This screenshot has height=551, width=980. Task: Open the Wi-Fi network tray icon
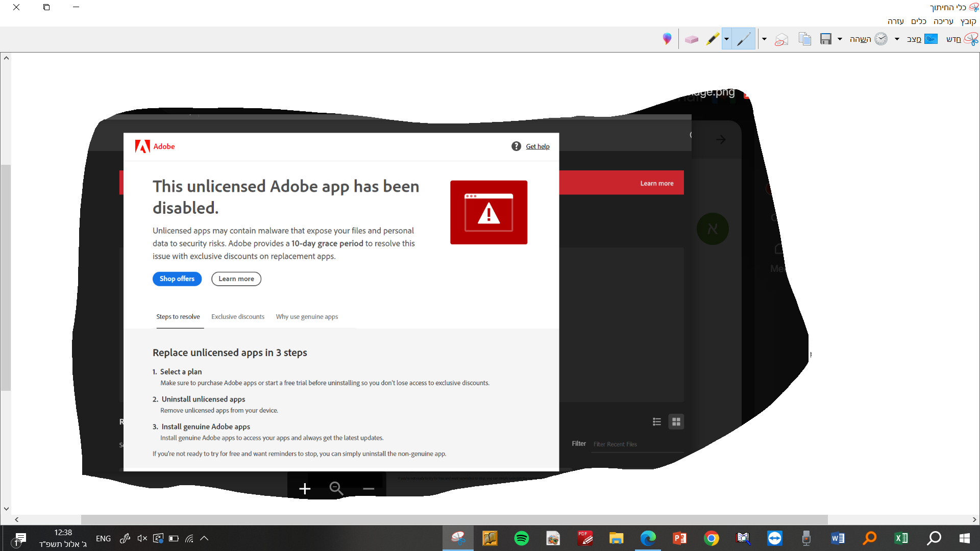tap(189, 538)
